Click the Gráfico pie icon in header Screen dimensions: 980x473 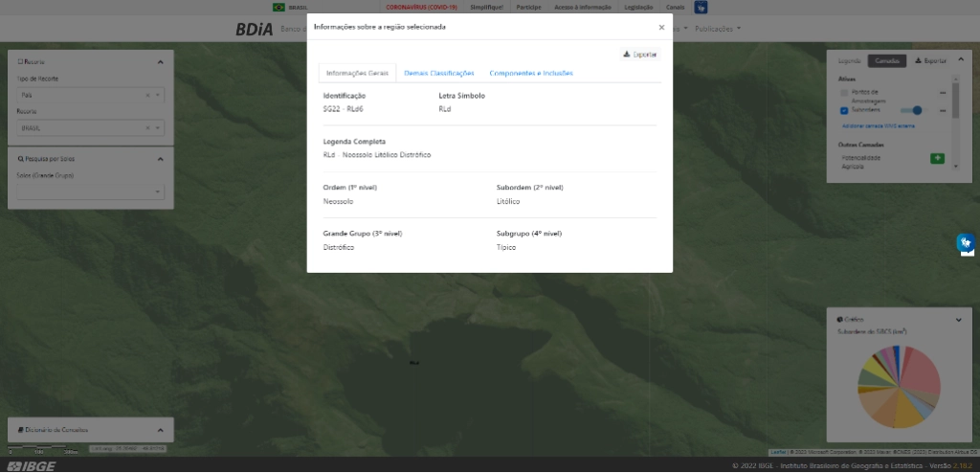(840, 320)
